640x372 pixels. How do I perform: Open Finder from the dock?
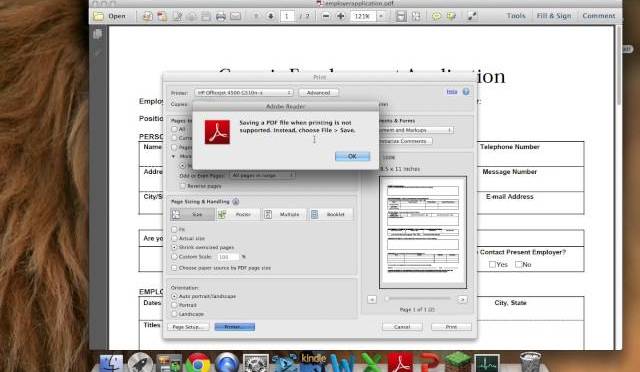111,363
